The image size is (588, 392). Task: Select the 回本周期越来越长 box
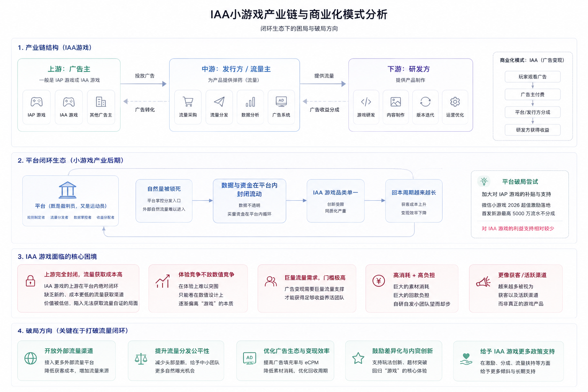coord(414,201)
